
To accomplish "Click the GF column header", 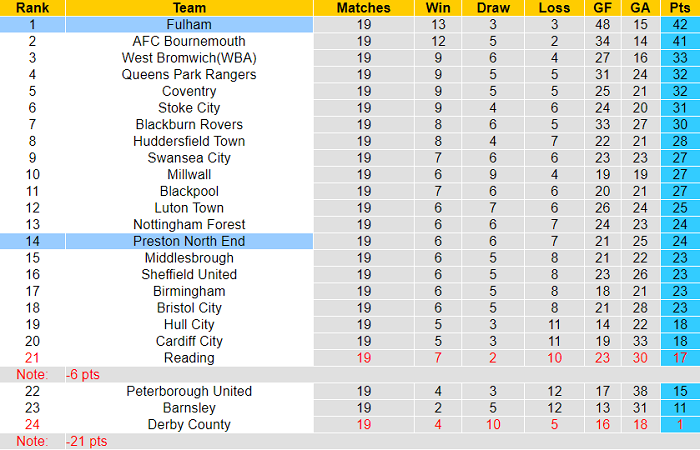I will 601,8.
